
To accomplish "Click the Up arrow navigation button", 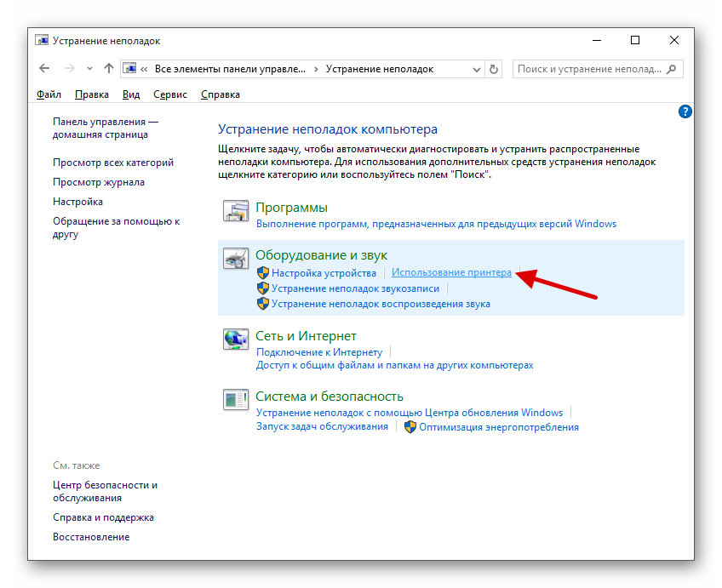I will pyautogui.click(x=108, y=69).
